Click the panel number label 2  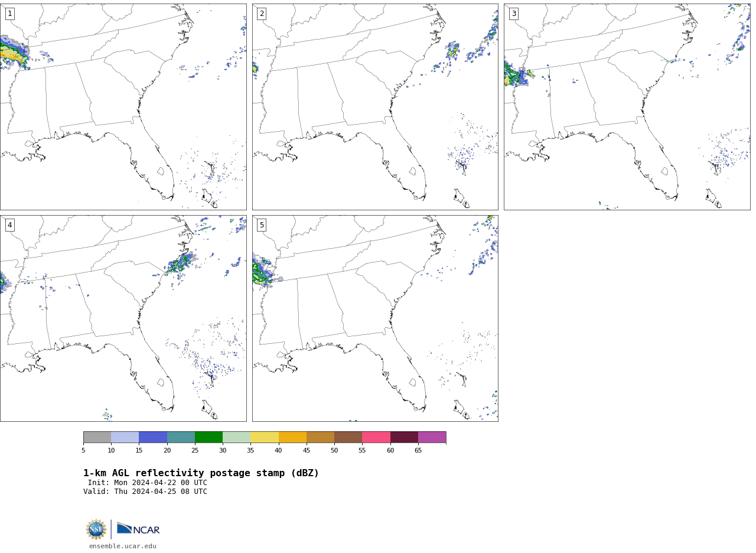click(x=262, y=14)
